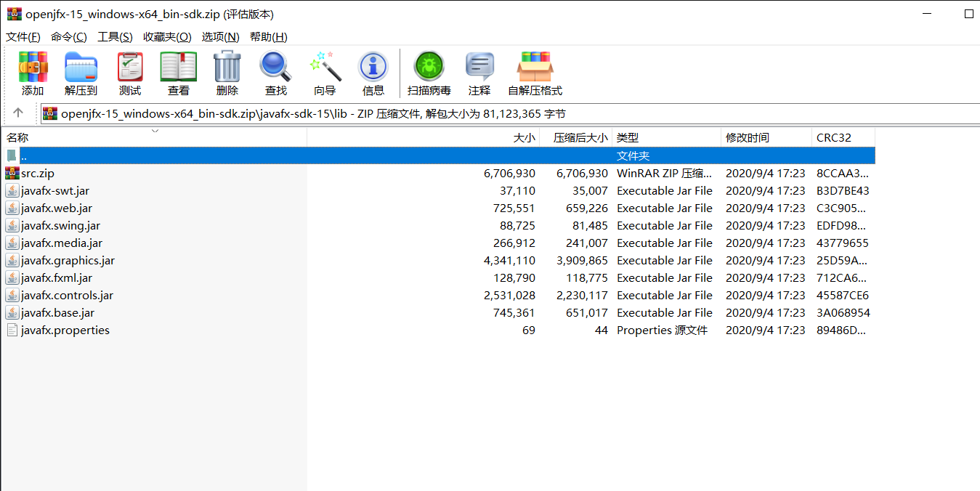Click the jar icon of javafx.media.jar
980x491 pixels.
point(12,243)
